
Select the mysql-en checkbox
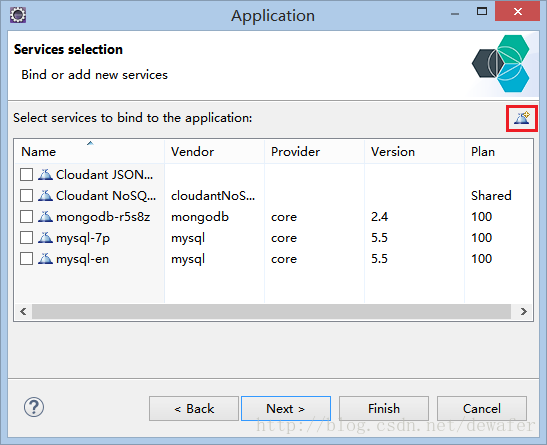pyautogui.click(x=27, y=259)
